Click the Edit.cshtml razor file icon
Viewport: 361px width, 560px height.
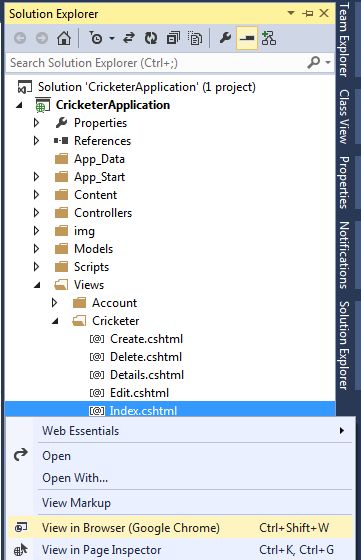[97, 393]
